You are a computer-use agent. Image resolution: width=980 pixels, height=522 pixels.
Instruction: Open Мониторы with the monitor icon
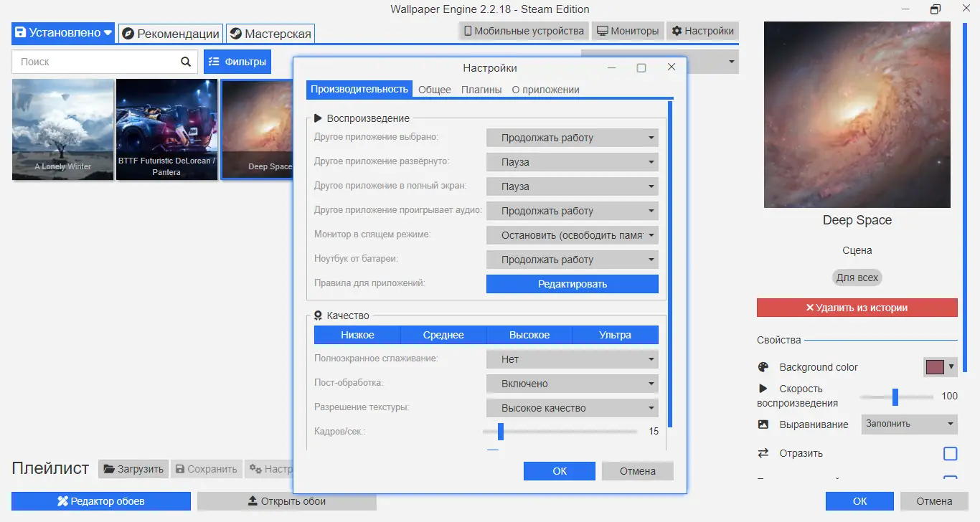pyautogui.click(x=603, y=31)
